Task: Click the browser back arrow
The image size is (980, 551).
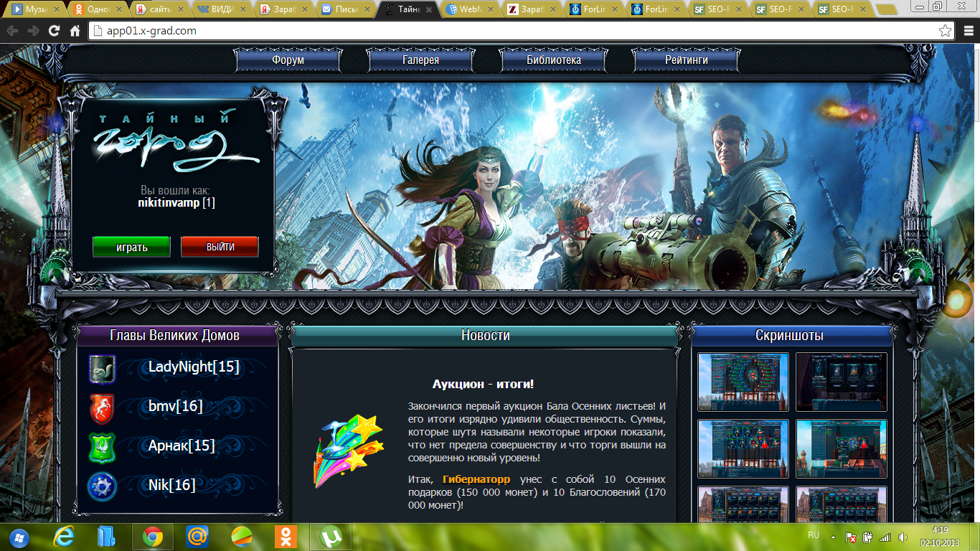Action: click(13, 31)
